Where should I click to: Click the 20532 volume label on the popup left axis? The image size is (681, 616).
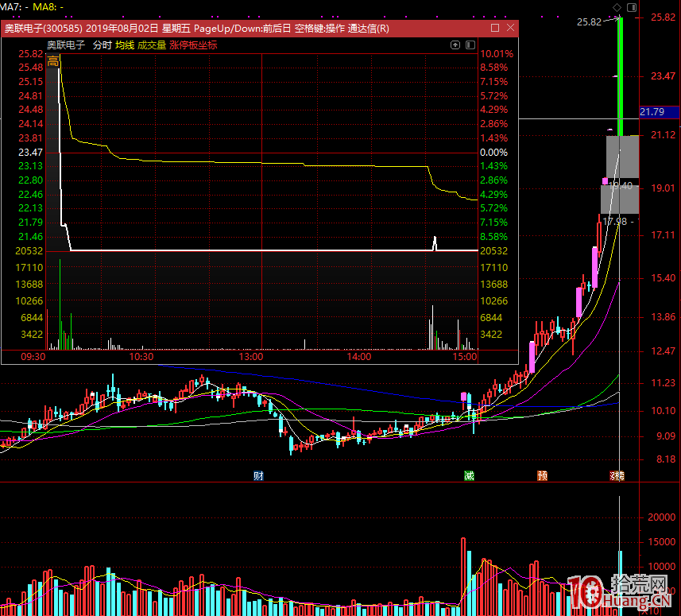pos(29,251)
